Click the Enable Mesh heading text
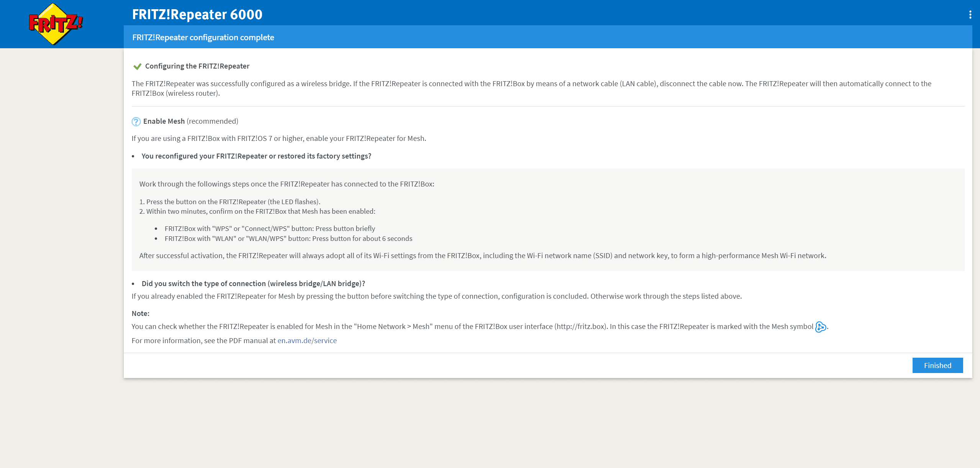This screenshot has width=980, height=468. [164, 121]
